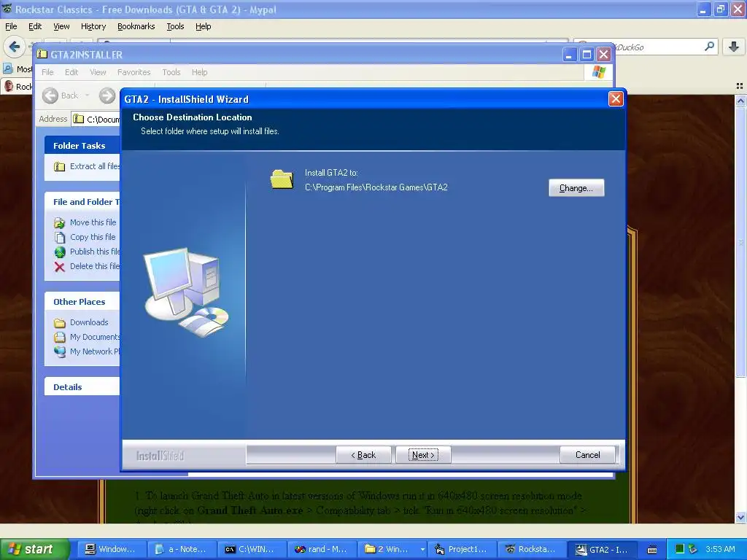
Task: Click Change... to pick another install folder
Action: 576,188
